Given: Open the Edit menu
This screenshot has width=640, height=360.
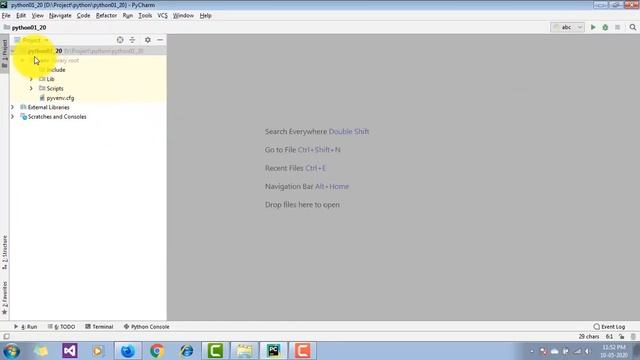Looking at the screenshot, I should [x=21, y=16].
